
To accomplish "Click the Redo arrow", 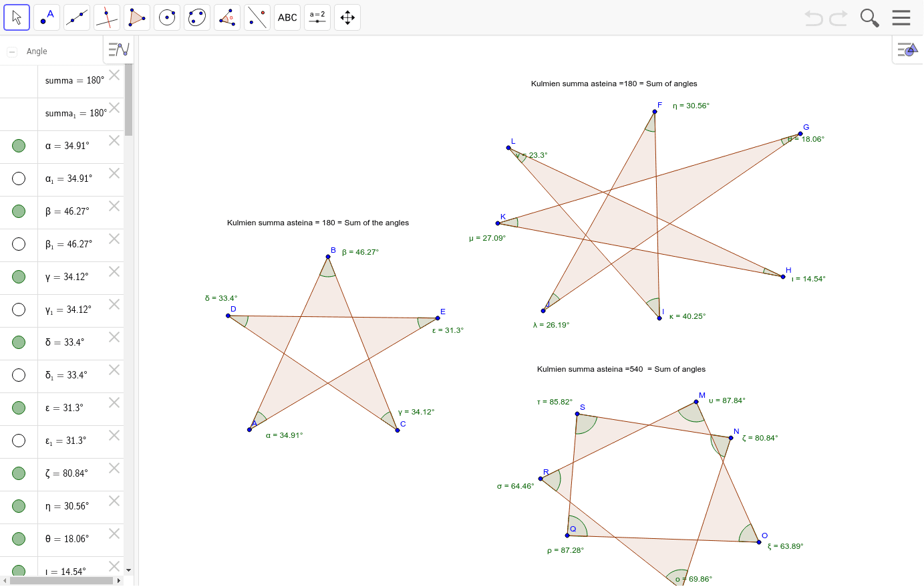I will click(838, 18).
